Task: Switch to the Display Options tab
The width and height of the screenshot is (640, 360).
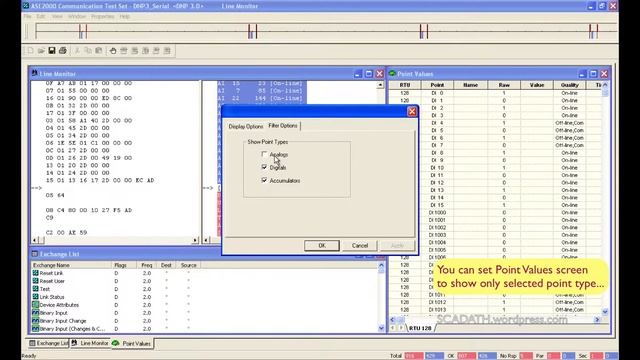Action: coord(246,127)
